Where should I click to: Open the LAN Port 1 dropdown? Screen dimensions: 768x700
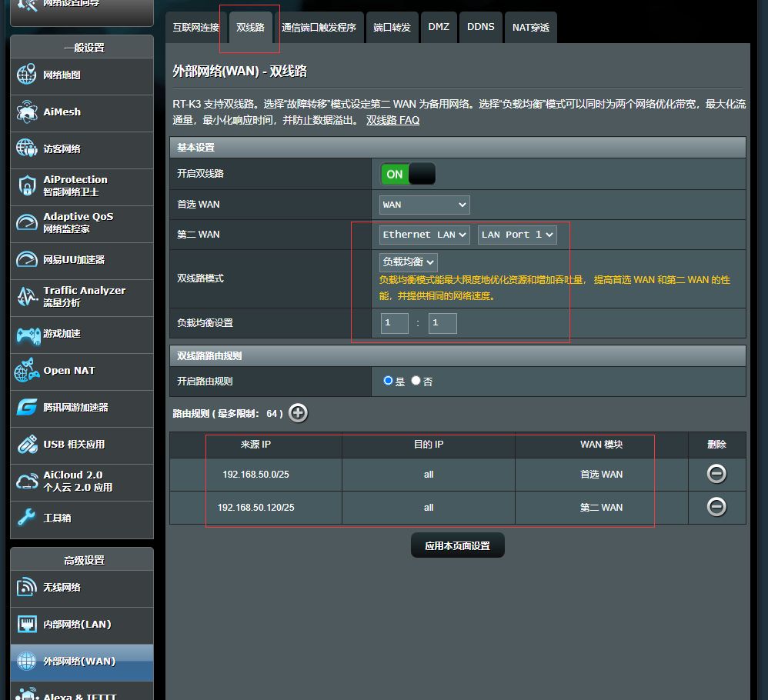tap(517, 235)
